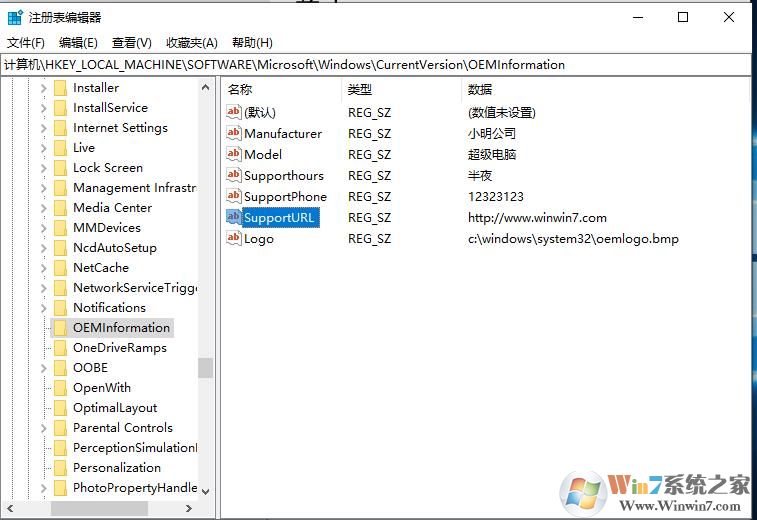Click the string icon beside SupportURL
The height and width of the screenshot is (520, 757).
point(234,217)
